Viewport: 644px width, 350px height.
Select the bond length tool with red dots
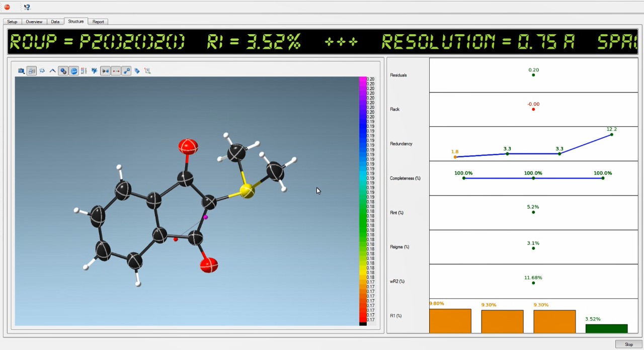point(116,70)
